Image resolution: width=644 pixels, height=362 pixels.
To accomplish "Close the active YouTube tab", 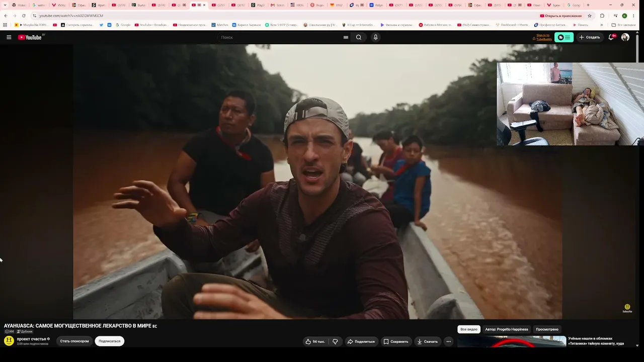I will tap(204, 5).
